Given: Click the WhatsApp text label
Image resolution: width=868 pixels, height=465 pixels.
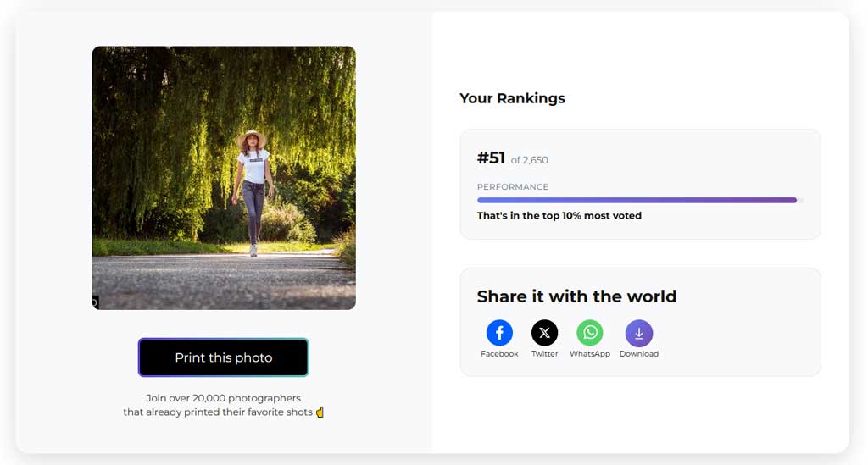Looking at the screenshot, I should (x=589, y=354).
